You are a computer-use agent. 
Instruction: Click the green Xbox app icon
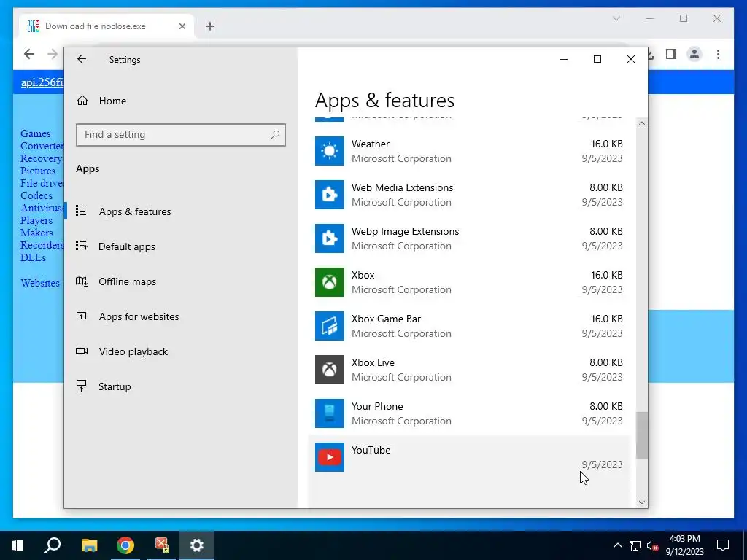point(329,282)
